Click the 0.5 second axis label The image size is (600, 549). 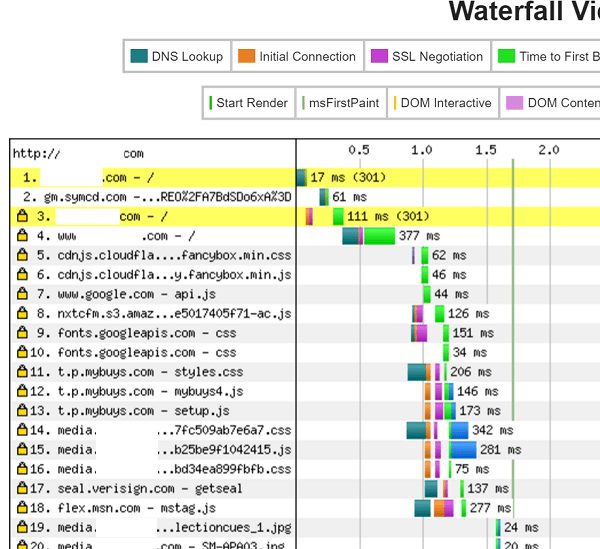[x=359, y=150]
